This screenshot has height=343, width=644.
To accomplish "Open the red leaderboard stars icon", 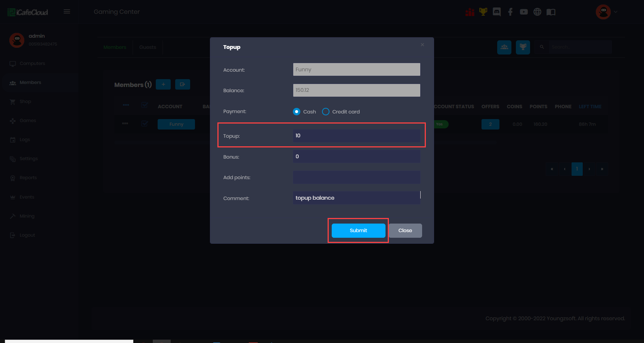I will [470, 12].
